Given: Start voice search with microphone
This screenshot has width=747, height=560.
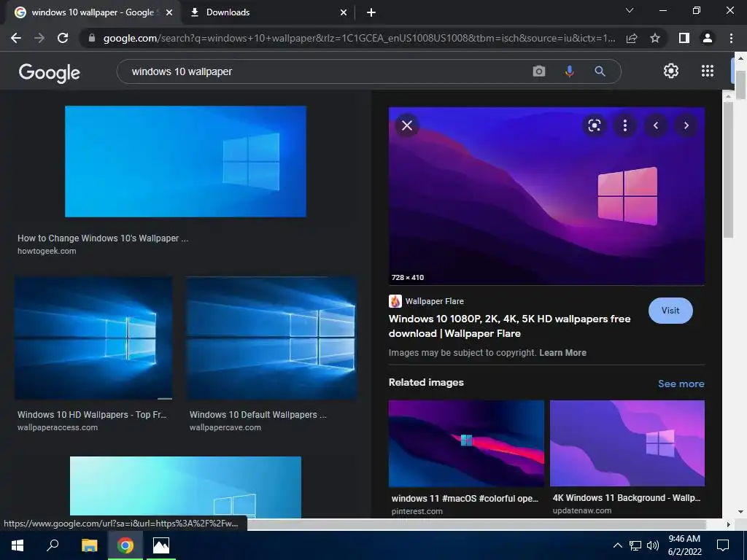Looking at the screenshot, I should (569, 71).
